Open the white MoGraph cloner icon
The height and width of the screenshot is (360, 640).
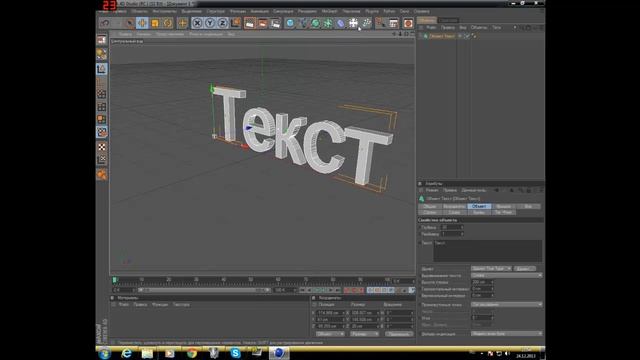[353, 23]
